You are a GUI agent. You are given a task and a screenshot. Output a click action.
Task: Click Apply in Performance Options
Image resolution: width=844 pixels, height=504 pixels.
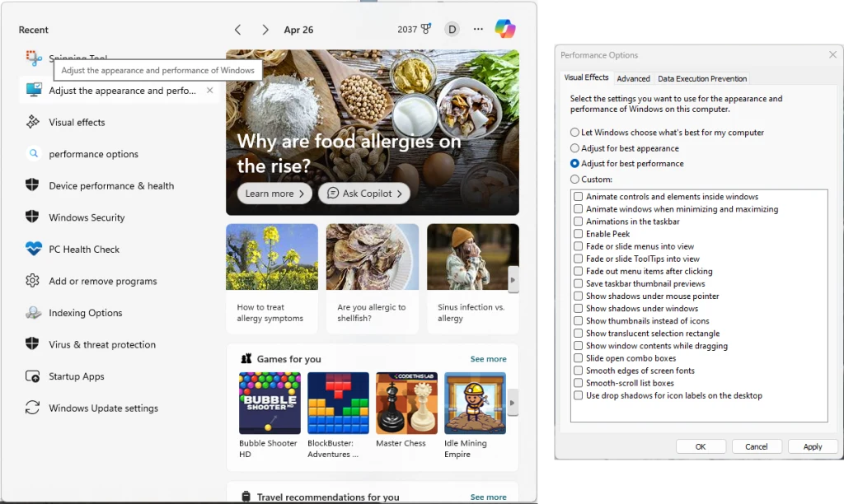pyautogui.click(x=812, y=446)
